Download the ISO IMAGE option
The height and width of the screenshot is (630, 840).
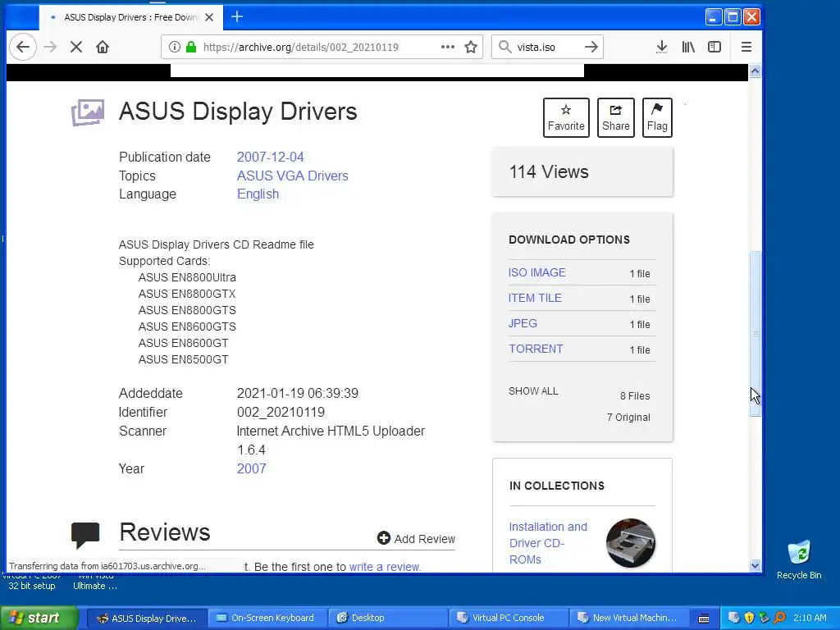coord(536,272)
